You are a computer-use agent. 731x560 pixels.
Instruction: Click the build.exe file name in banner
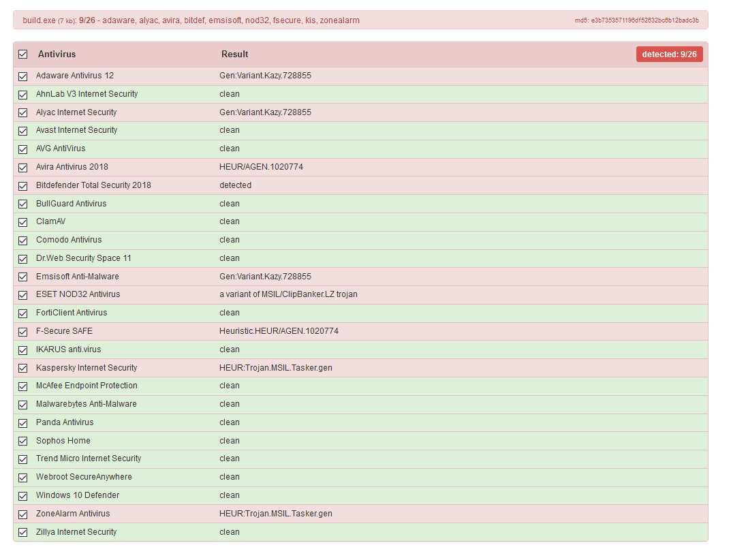(39, 20)
